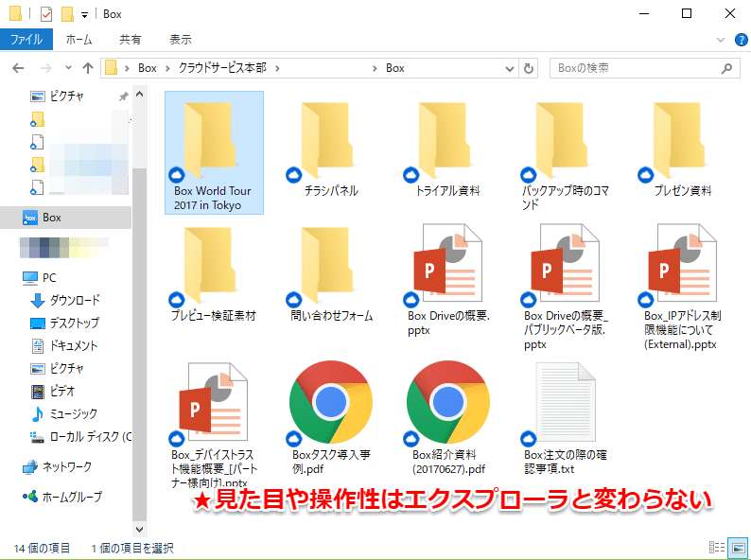Open the ホーム ribbon tab
This screenshot has height=560, width=751.
tap(79, 40)
